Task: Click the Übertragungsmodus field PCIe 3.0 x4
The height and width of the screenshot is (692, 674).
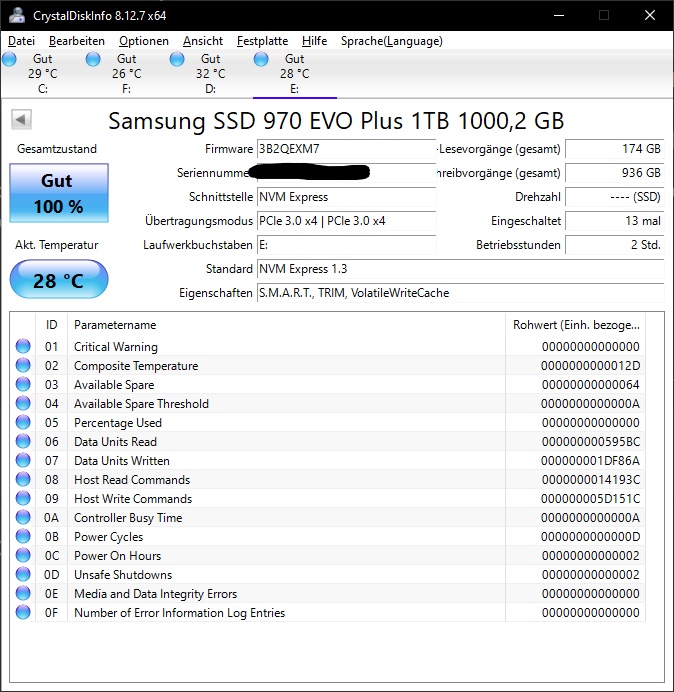Action: pos(346,221)
